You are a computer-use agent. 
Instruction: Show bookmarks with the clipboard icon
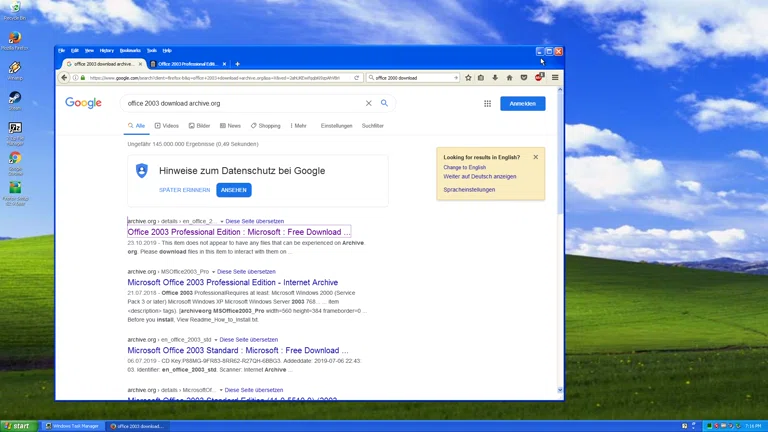481,77
